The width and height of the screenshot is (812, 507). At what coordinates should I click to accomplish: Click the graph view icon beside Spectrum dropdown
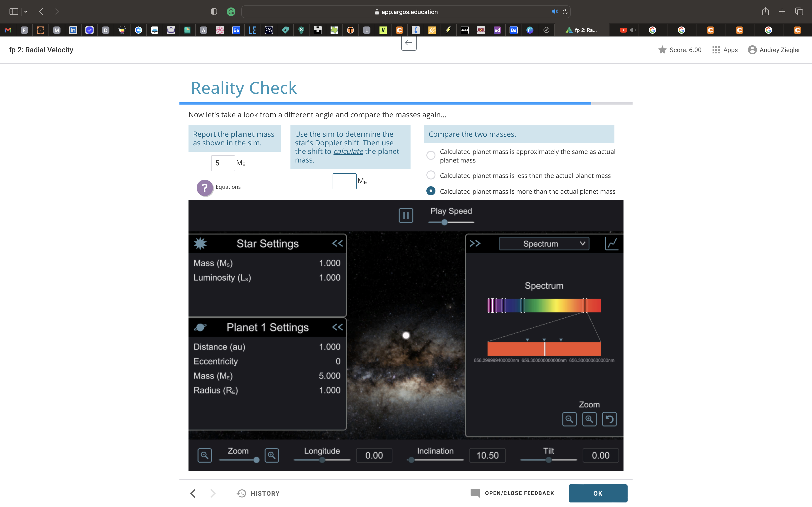click(x=611, y=244)
